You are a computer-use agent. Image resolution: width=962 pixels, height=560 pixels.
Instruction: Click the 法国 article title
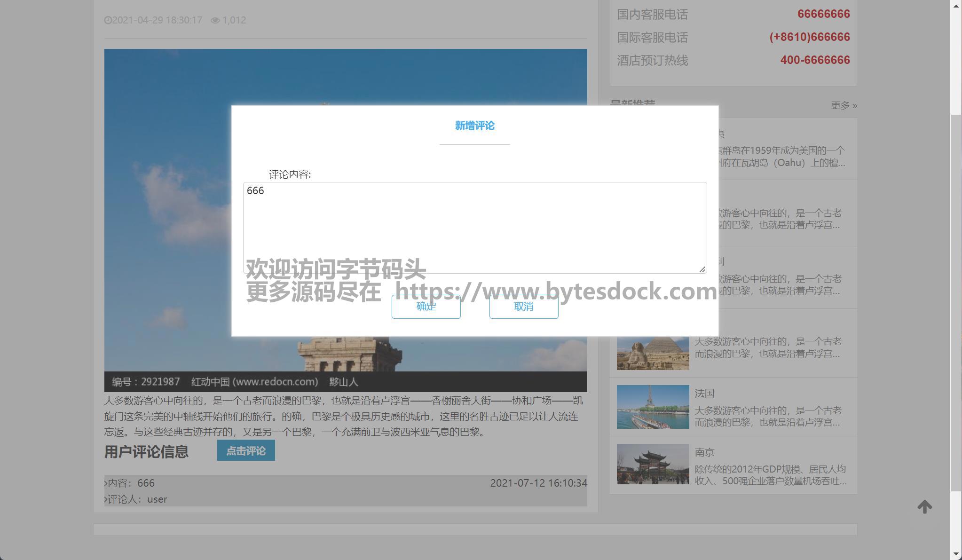[x=704, y=393]
